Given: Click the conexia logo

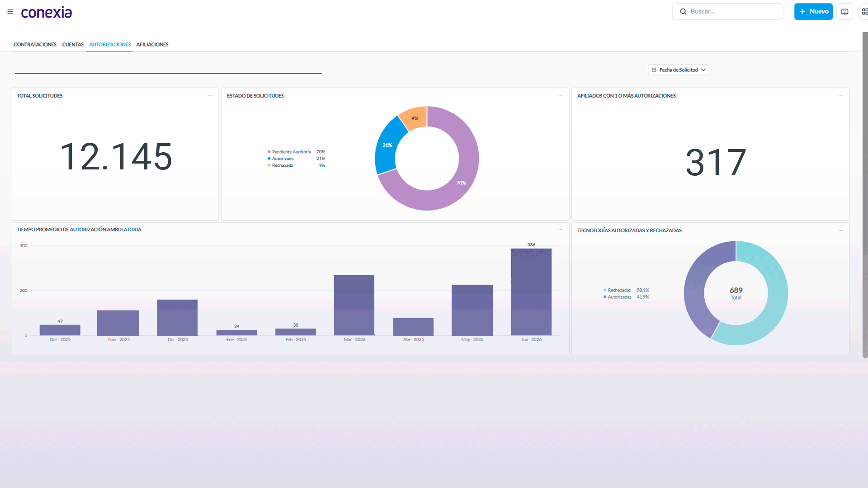Looking at the screenshot, I should pos(47,12).
